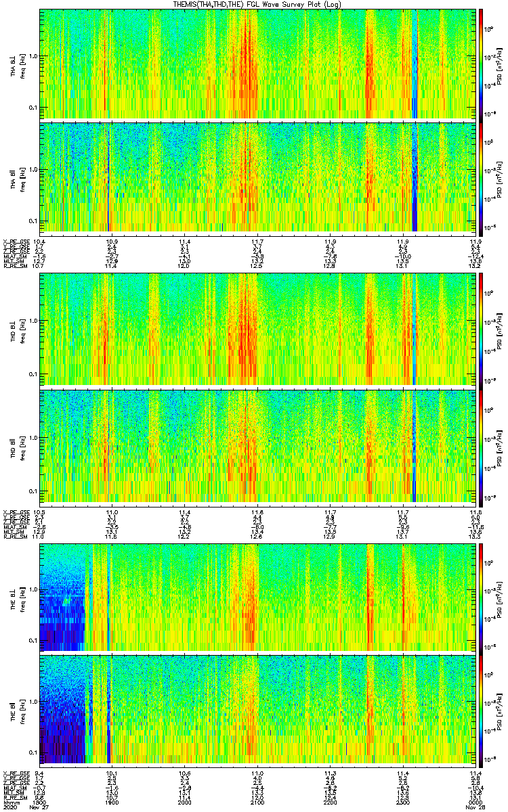Click the 2000 time axis label
Viewport: 508px width, 812px height.
point(184,803)
